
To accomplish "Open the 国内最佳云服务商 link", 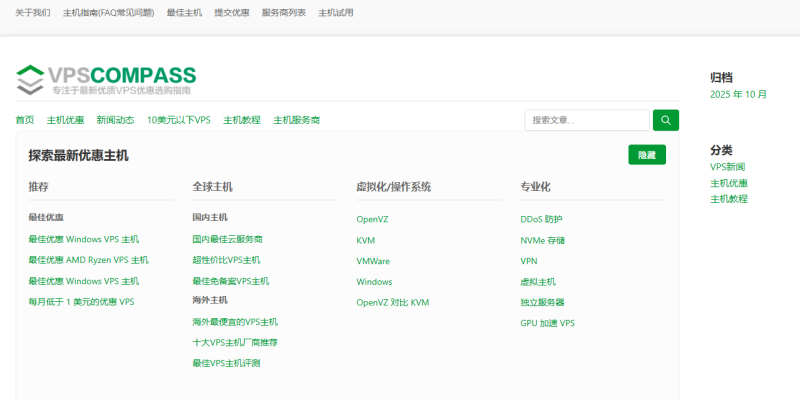I will (x=228, y=239).
